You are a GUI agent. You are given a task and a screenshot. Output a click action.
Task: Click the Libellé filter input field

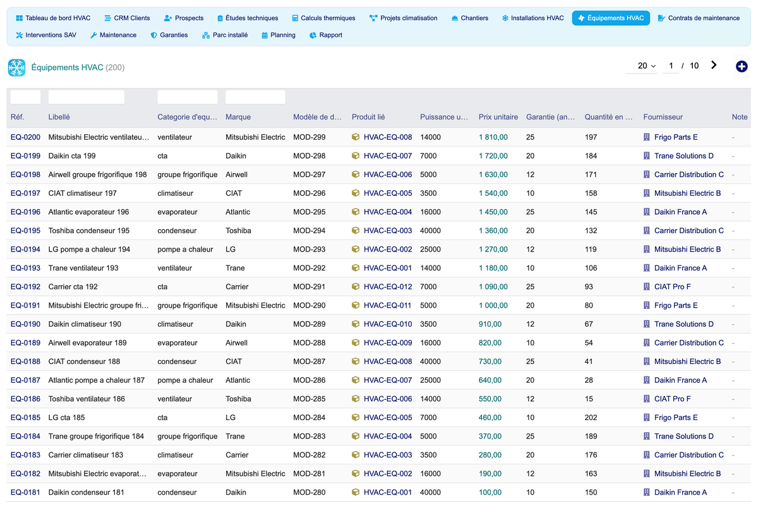[87, 97]
